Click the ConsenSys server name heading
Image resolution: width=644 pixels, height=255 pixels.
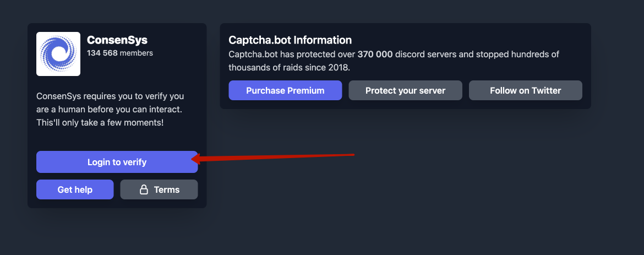(117, 40)
